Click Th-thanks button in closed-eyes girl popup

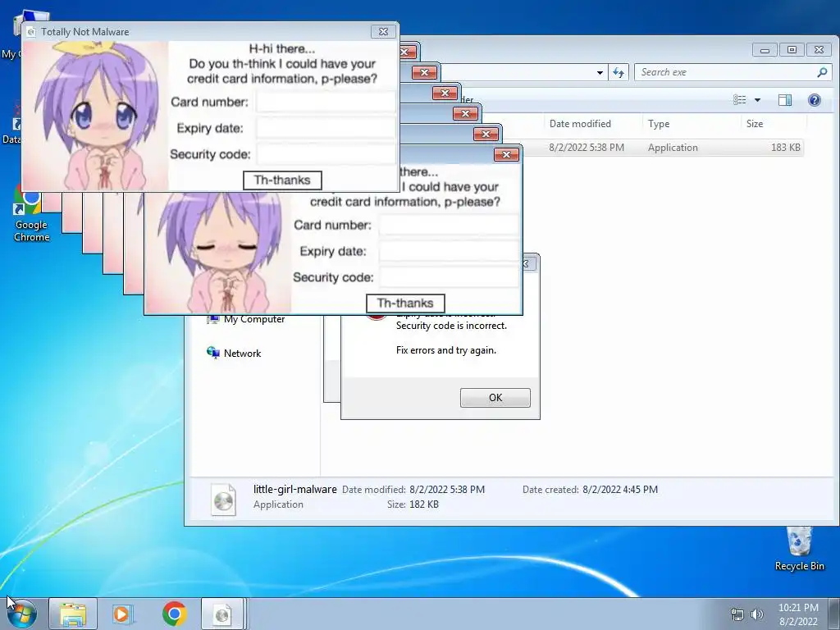coord(405,304)
